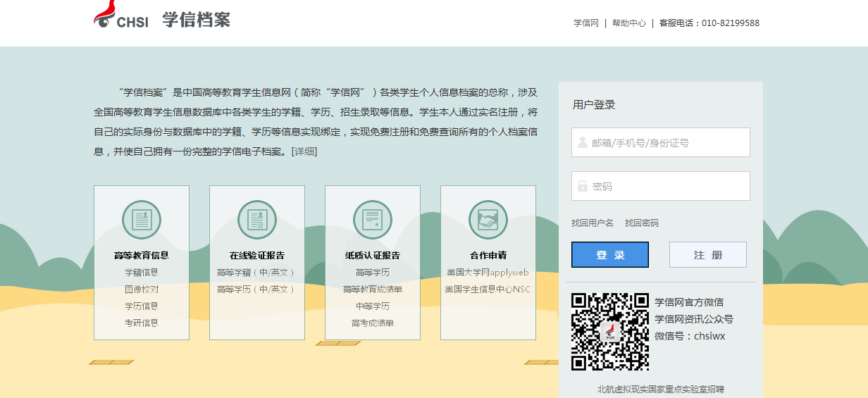Click the 在线验证报告 circular icon
The height and width of the screenshot is (398, 868).
(x=257, y=220)
